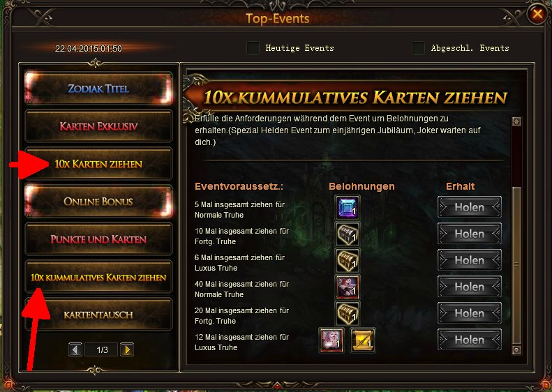Image resolution: width=552 pixels, height=392 pixels.
Task: Select the pink-haired hero card reward
Action: click(x=331, y=340)
